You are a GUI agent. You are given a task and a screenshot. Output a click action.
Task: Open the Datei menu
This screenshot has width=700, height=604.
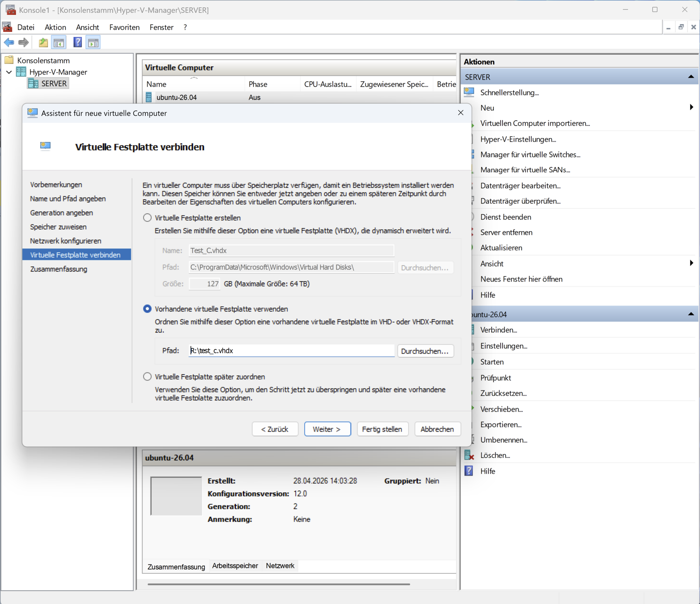[26, 27]
